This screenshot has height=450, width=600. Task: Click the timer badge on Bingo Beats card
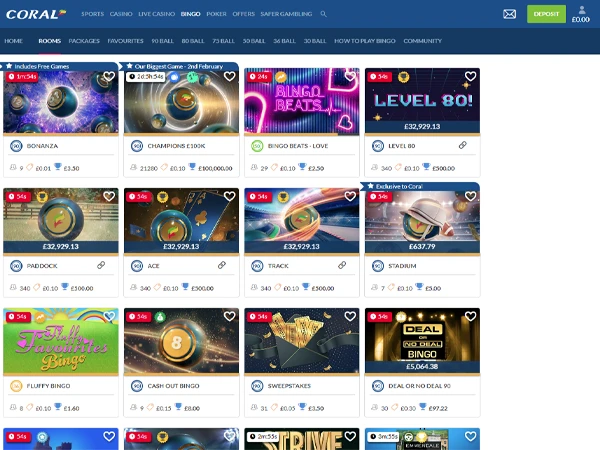(x=259, y=77)
